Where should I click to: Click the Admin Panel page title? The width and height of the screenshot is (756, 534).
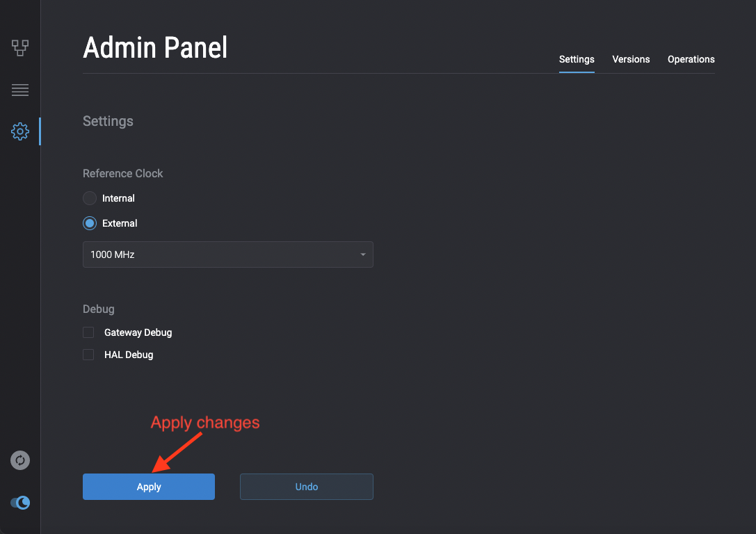pos(155,48)
